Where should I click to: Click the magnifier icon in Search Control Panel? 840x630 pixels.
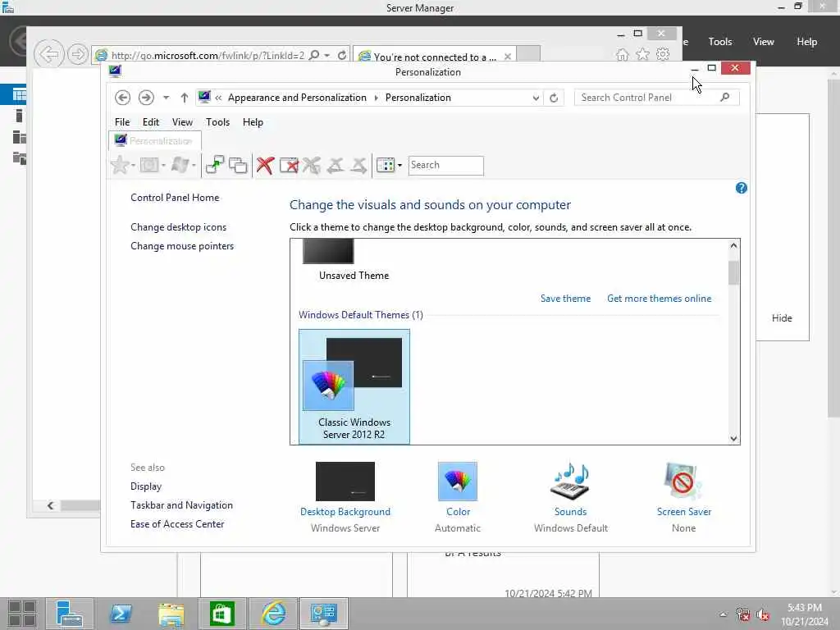pyautogui.click(x=725, y=98)
